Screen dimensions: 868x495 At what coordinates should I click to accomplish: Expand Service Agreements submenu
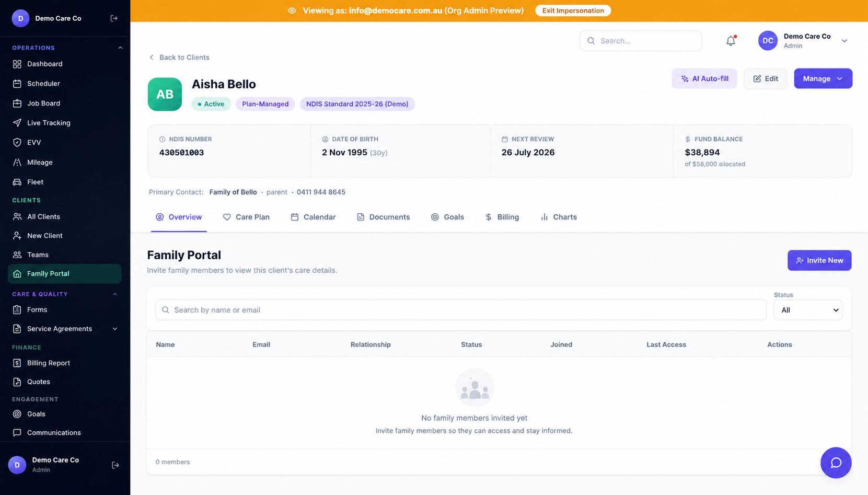115,329
